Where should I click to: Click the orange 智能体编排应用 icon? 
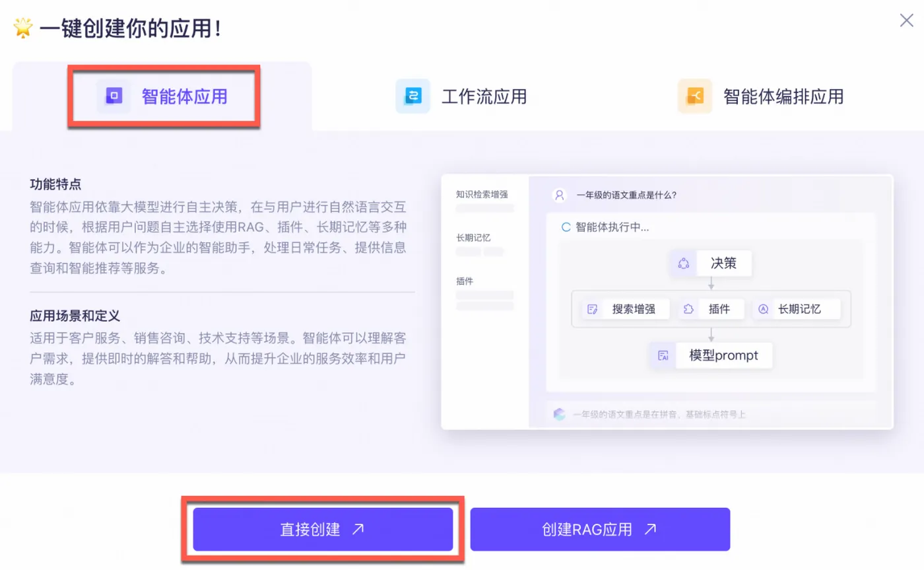pos(695,96)
